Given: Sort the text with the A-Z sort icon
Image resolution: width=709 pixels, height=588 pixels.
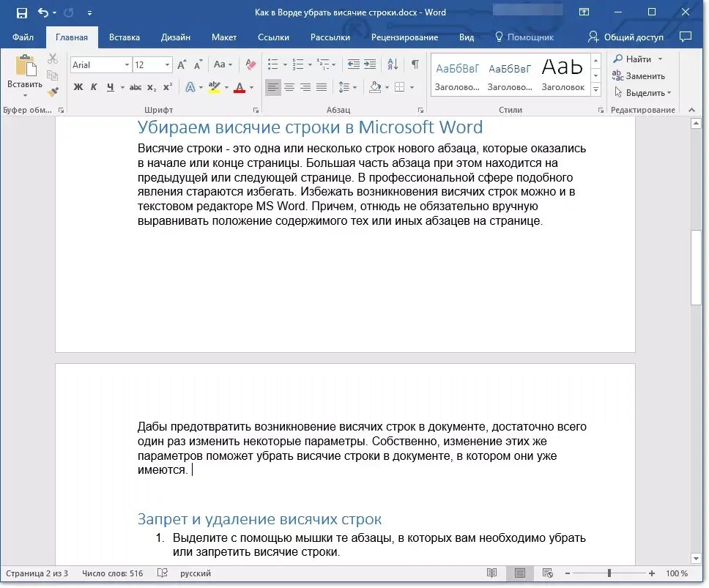Looking at the screenshot, I should click(x=393, y=64).
